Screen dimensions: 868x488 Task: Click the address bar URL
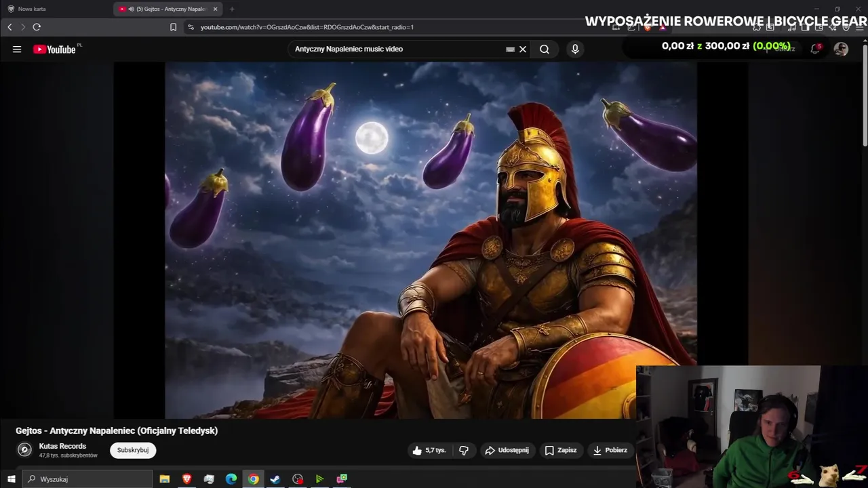pos(307,27)
